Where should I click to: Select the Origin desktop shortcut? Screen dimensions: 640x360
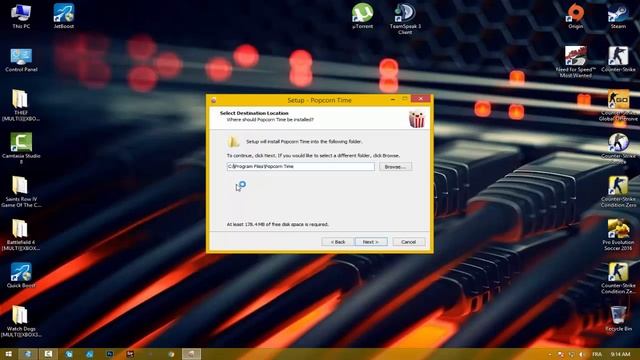tap(576, 16)
